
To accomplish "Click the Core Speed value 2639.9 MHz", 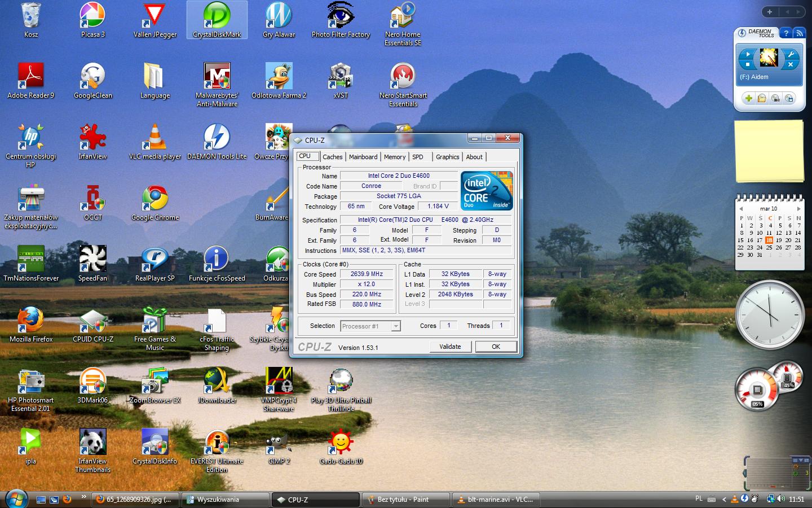I will (367, 274).
